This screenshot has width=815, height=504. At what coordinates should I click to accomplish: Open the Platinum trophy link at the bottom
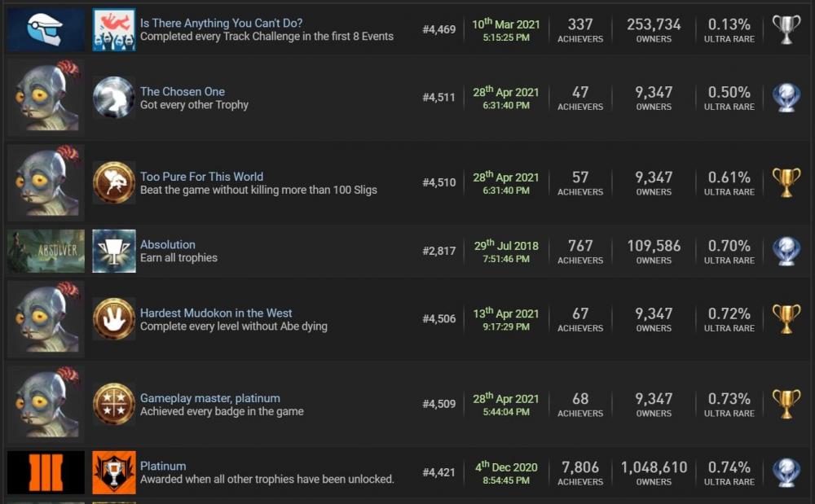[163, 466]
